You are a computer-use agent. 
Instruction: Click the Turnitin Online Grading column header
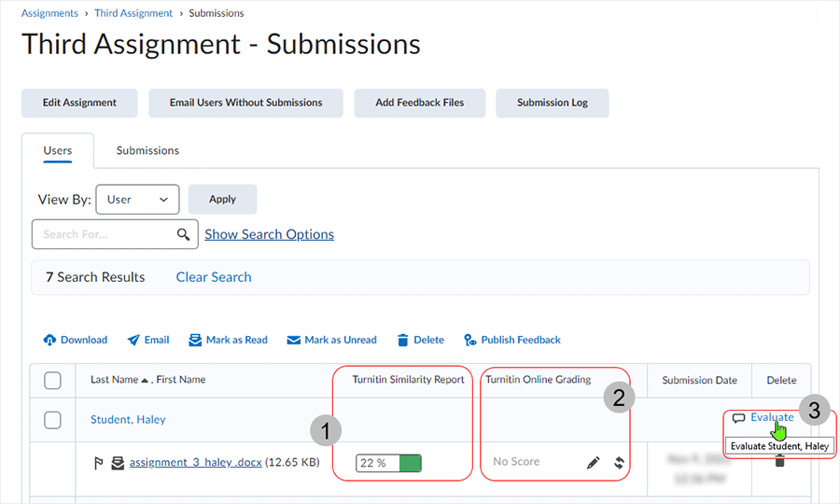539,380
